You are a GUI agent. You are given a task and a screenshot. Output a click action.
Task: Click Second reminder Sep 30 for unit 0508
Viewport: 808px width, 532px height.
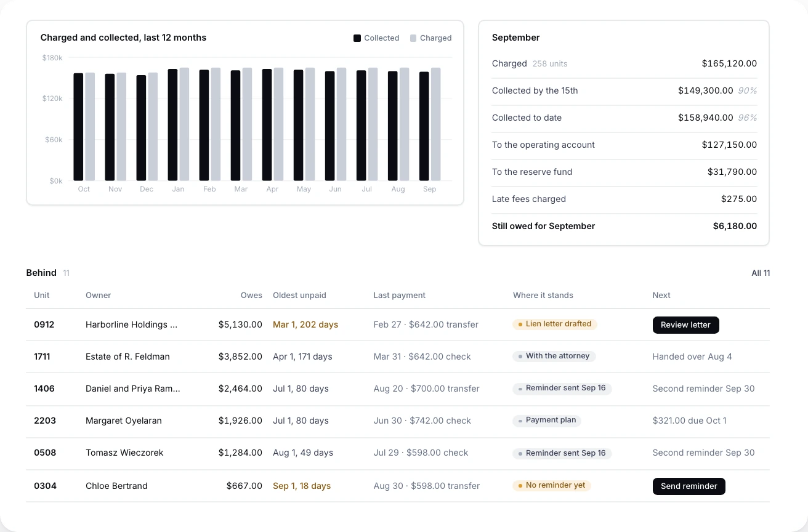click(703, 453)
